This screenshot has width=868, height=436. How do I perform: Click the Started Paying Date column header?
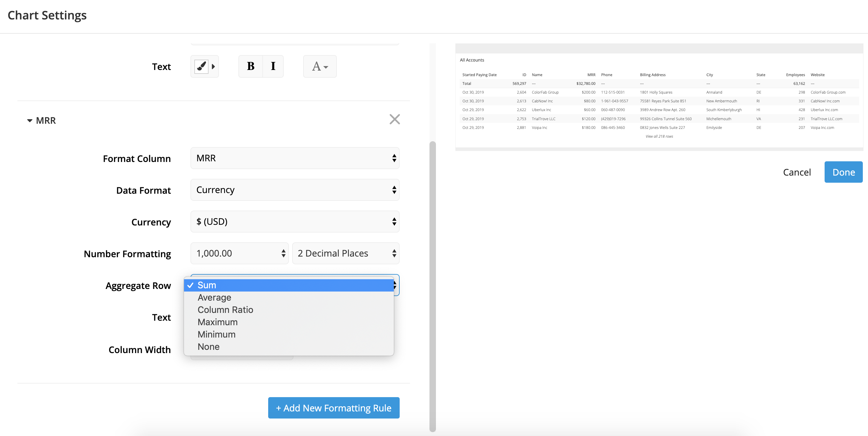[x=479, y=75]
